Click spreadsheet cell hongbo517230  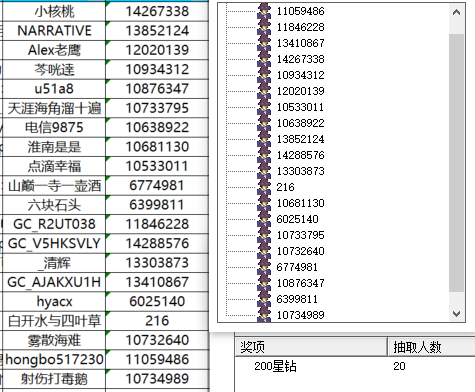click(54, 359)
